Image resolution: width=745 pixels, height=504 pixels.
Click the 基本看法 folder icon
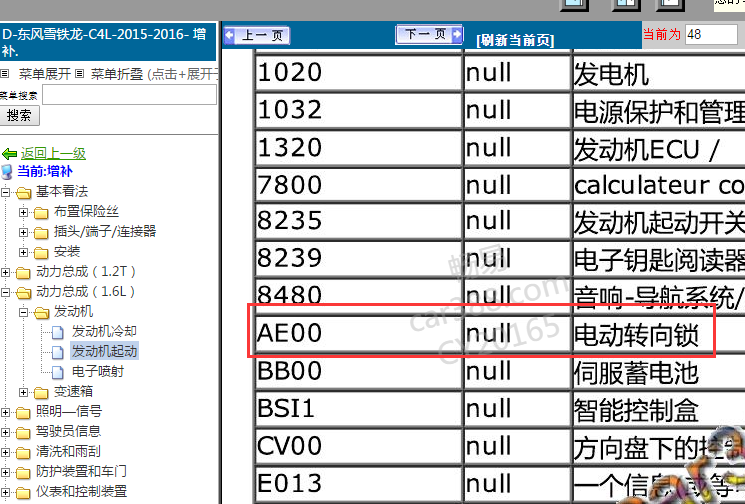point(23,192)
